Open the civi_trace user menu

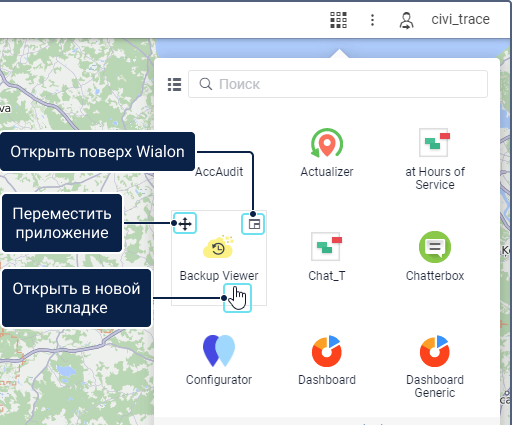[460, 19]
